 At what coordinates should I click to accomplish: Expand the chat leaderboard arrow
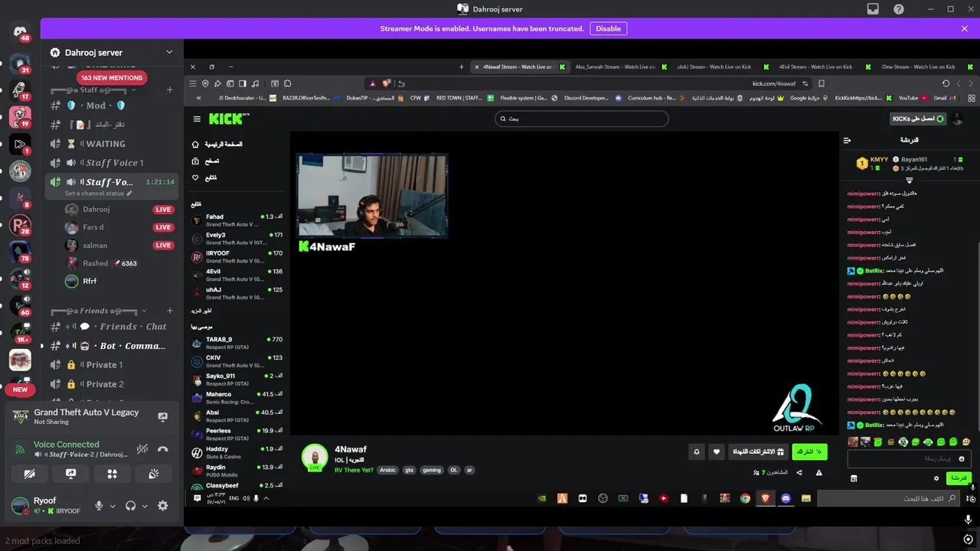click(x=910, y=181)
